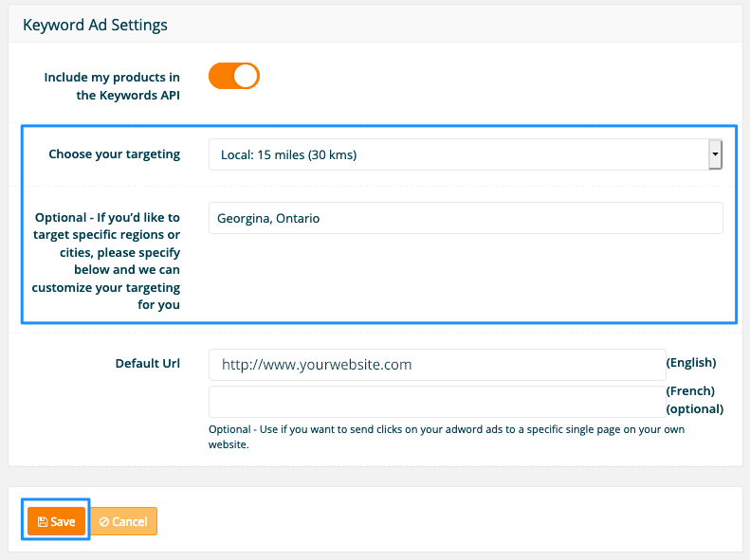Click the white knob of the orange switch
Viewport: 750px width, 560px height.
pos(246,76)
